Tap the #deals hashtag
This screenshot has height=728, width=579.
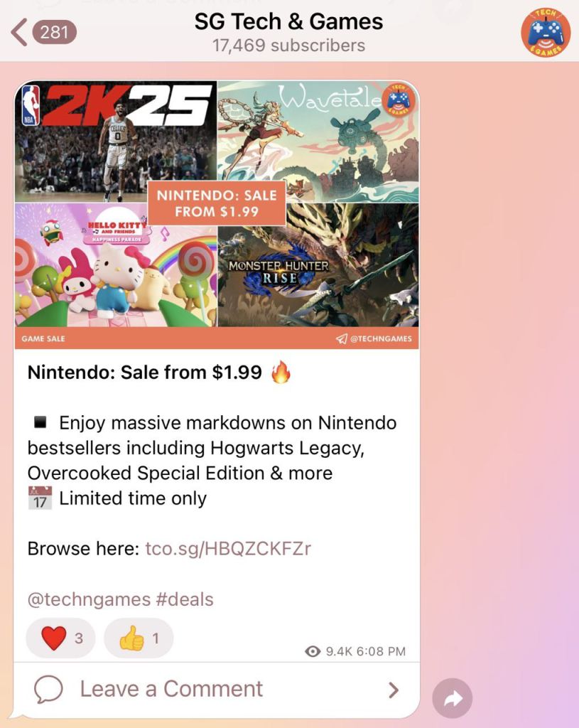click(185, 599)
